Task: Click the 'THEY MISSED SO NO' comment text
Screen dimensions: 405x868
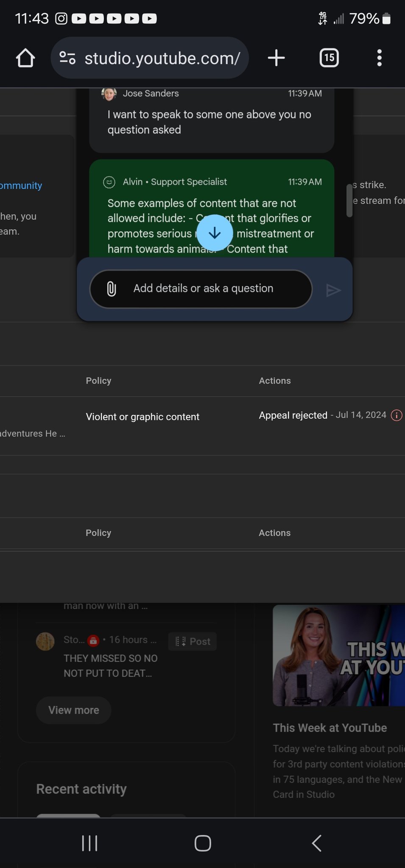Action: click(x=111, y=666)
